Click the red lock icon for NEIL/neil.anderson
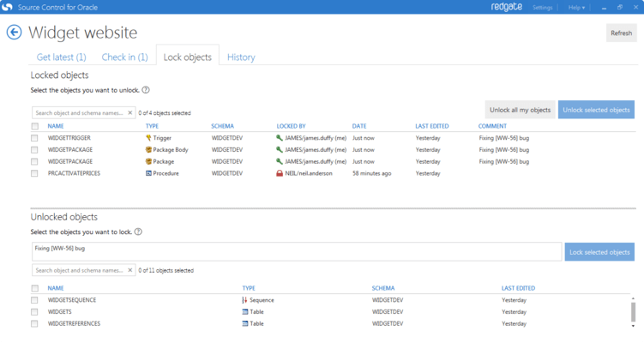Image resolution: width=644 pixels, height=343 pixels. point(280,173)
